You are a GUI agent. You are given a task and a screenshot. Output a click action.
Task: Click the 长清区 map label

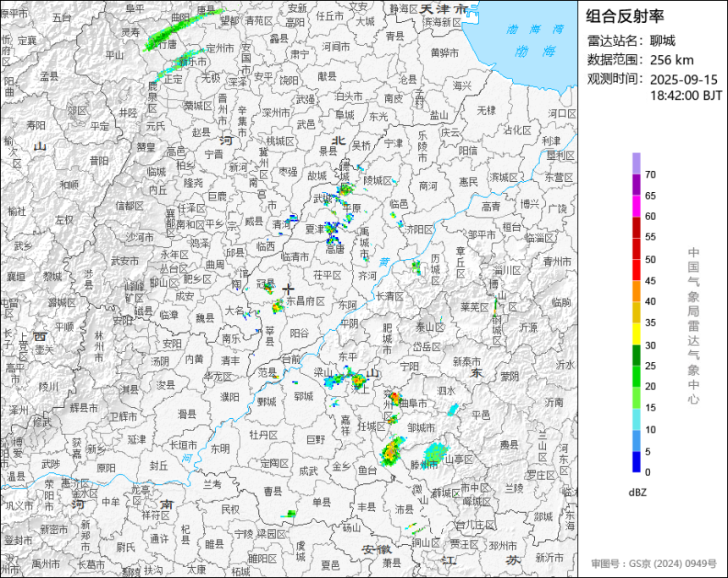[389, 296]
